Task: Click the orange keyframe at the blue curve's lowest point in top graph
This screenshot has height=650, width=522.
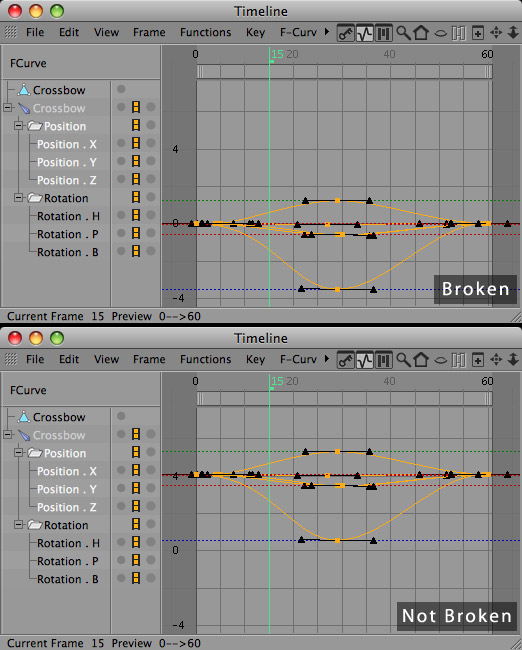Action: point(337,290)
